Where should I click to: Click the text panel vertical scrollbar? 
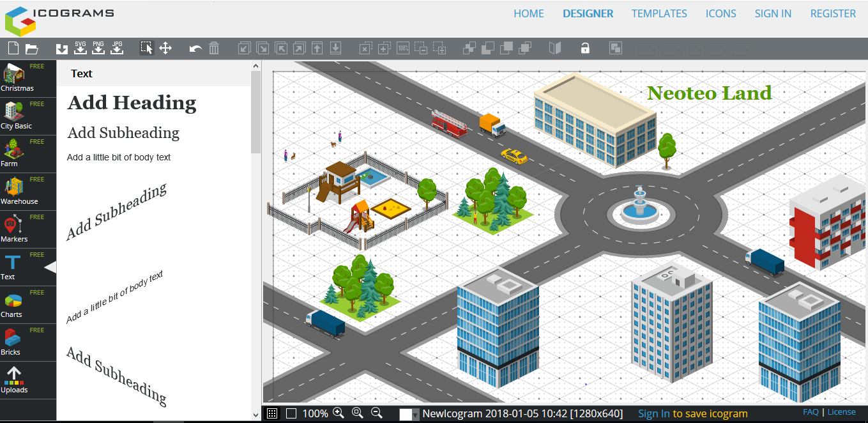(x=255, y=112)
